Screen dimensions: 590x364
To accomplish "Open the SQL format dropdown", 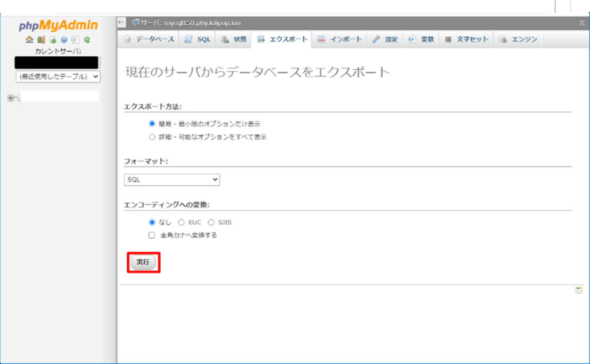I will point(172,180).
